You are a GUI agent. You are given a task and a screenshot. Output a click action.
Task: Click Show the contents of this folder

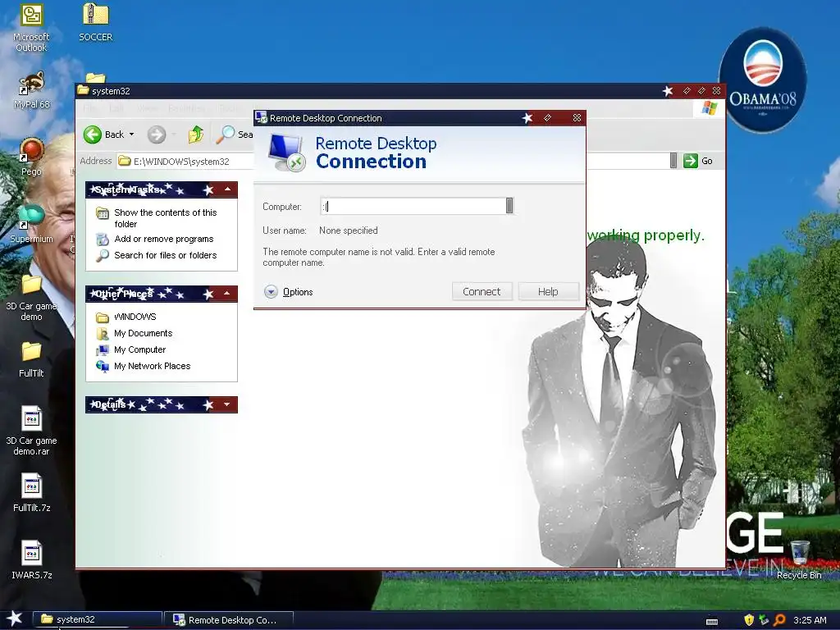click(165, 218)
